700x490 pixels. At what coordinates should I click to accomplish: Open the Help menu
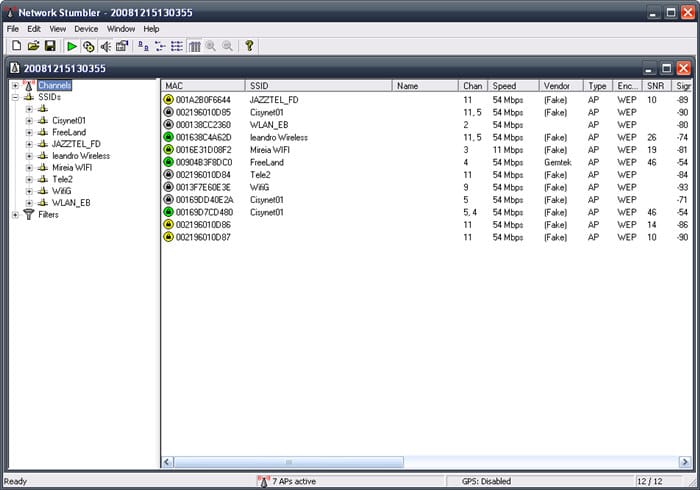tap(151, 29)
